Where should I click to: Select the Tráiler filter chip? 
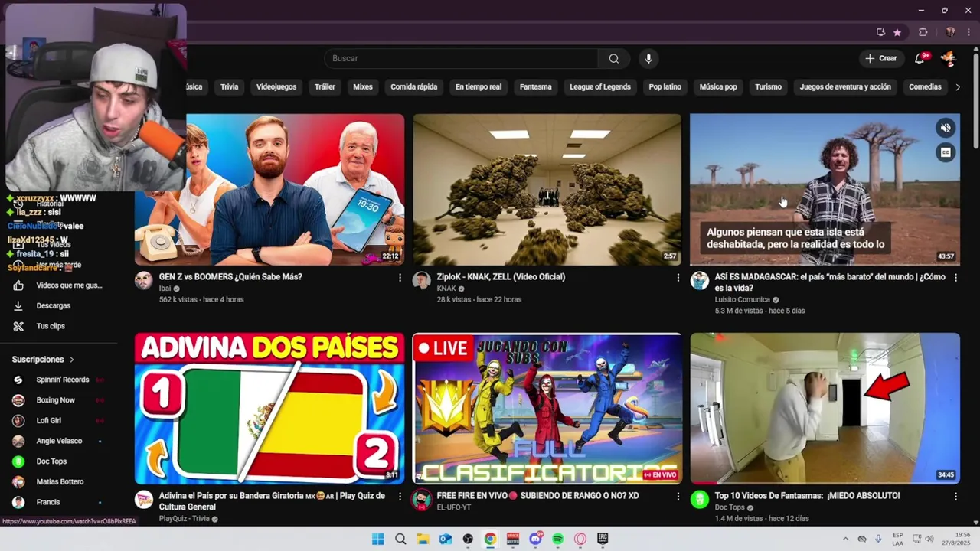[325, 87]
